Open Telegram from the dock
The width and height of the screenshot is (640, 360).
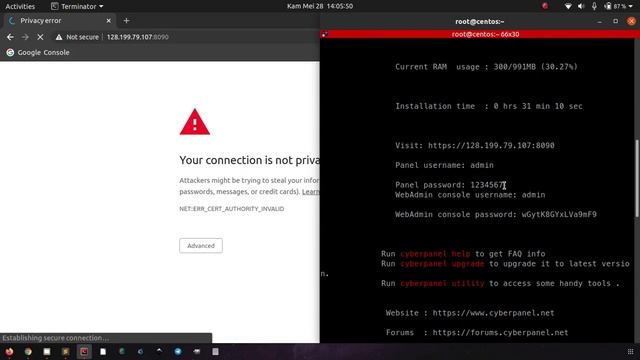(x=178, y=351)
